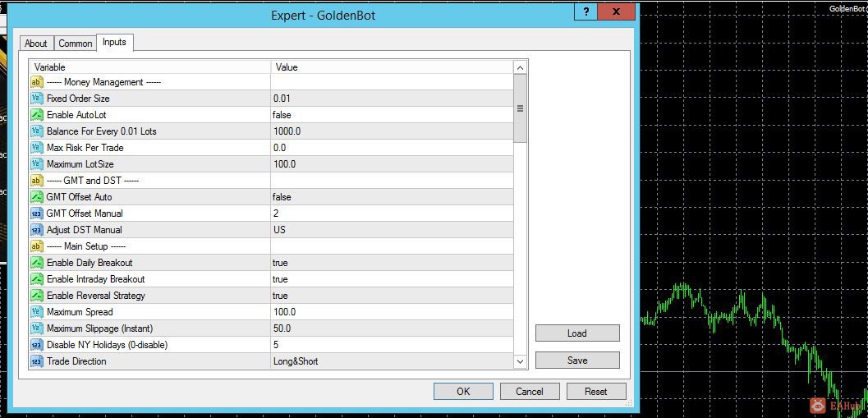Reset inputs with the Reset button

[x=596, y=392]
